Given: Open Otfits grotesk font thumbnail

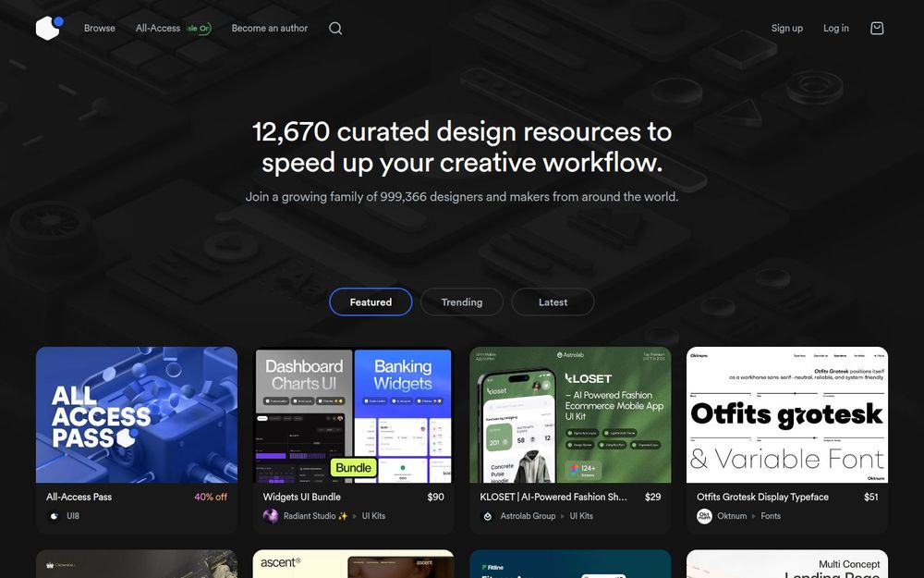Looking at the screenshot, I should tap(787, 415).
